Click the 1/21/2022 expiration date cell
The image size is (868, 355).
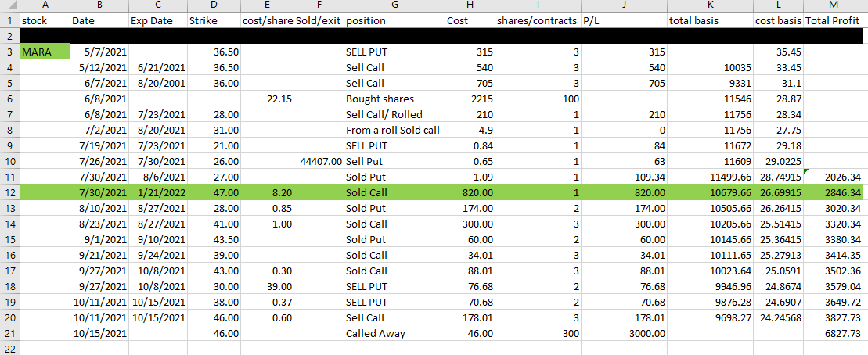pyautogui.click(x=158, y=192)
